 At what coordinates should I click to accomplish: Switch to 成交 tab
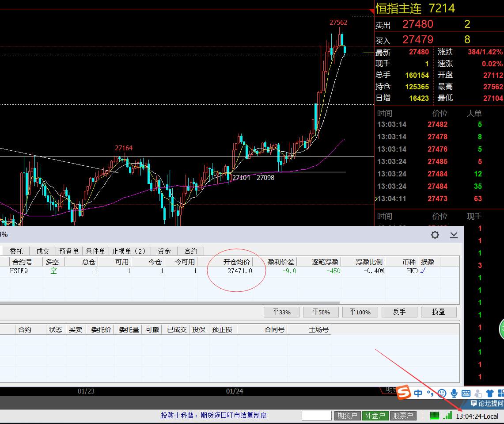tap(42, 251)
